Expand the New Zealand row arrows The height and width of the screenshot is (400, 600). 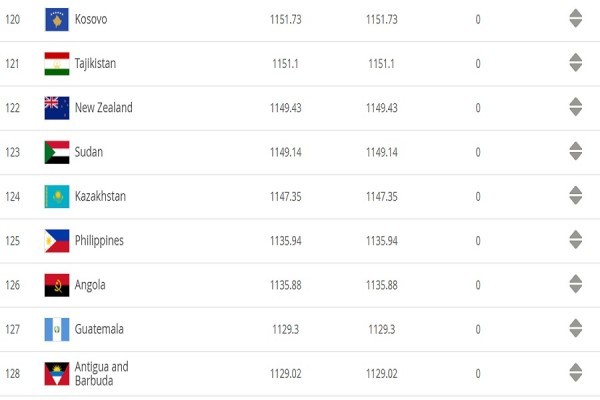click(x=576, y=107)
